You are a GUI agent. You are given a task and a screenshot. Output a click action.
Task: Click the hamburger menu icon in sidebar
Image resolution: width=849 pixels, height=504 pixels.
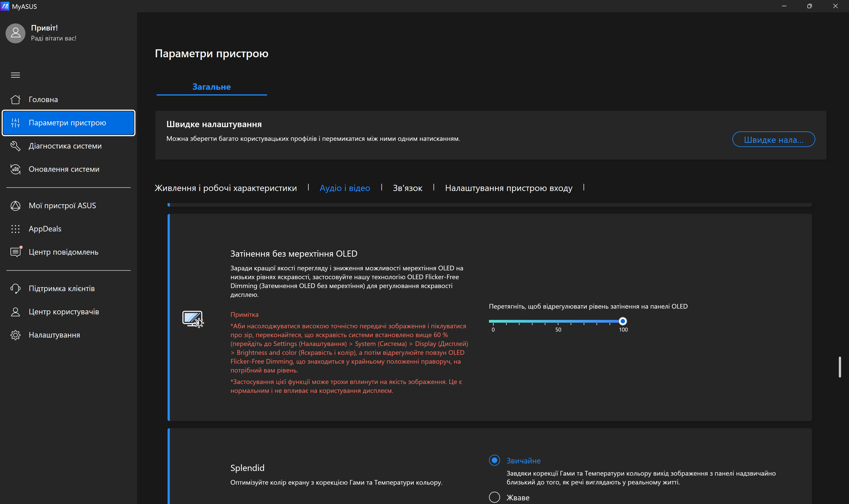point(15,75)
